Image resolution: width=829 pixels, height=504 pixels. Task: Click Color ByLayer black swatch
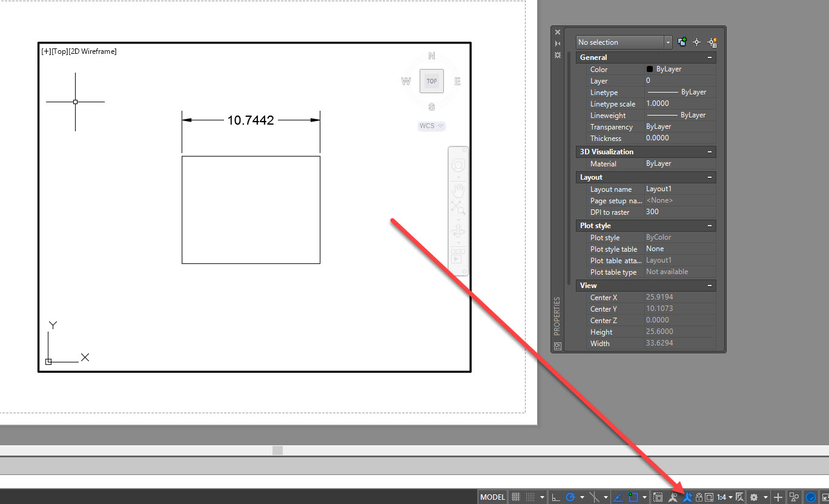(650, 69)
